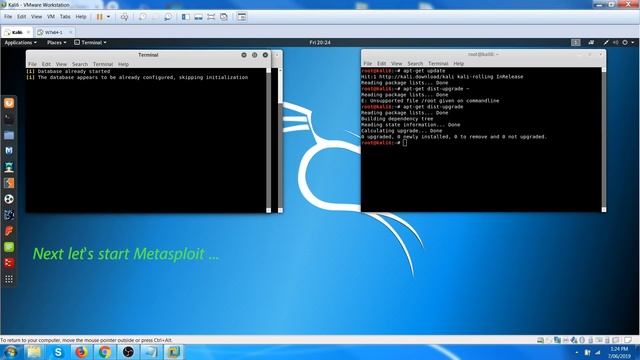
Task: Open Firefox from Windows taskbar
Action: [81, 352]
